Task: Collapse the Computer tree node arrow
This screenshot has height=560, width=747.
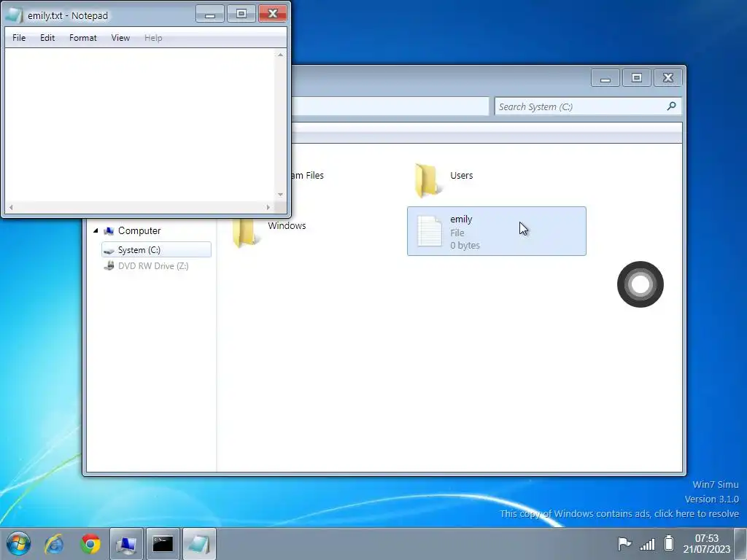Action: [x=96, y=230]
